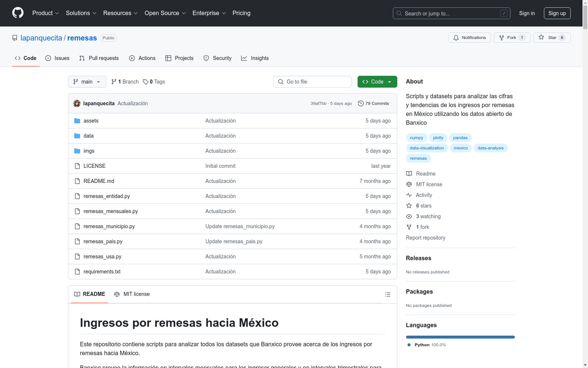Click the LICENSE file icon
This screenshot has height=368, width=588.
pyautogui.click(x=77, y=166)
